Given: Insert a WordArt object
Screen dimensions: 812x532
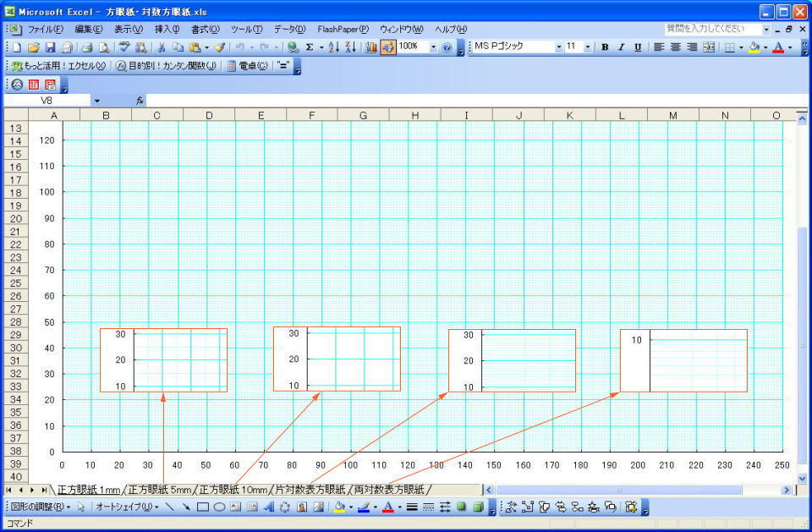Looking at the screenshot, I should click(270, 507).
